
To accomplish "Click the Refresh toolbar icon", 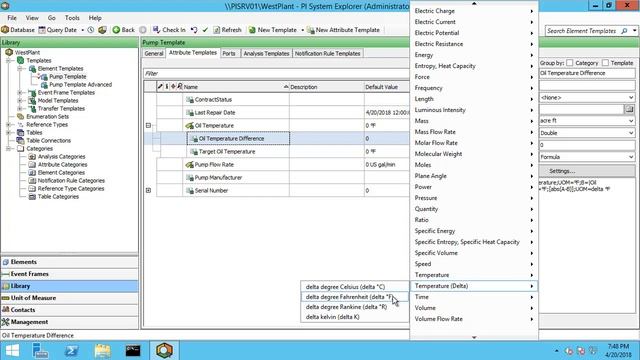I will [x=217, y=30].
